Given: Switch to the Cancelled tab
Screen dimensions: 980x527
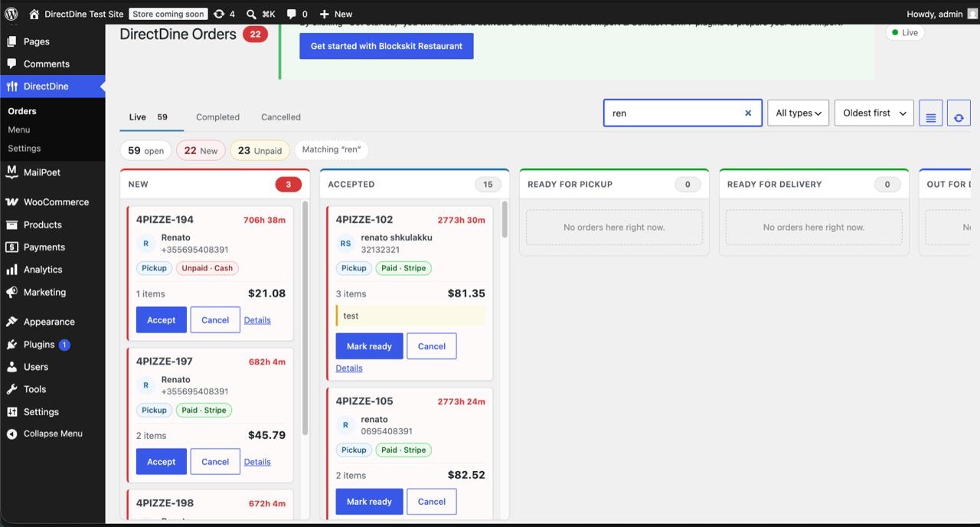Looking at the screenshot, I should [281, 117].
